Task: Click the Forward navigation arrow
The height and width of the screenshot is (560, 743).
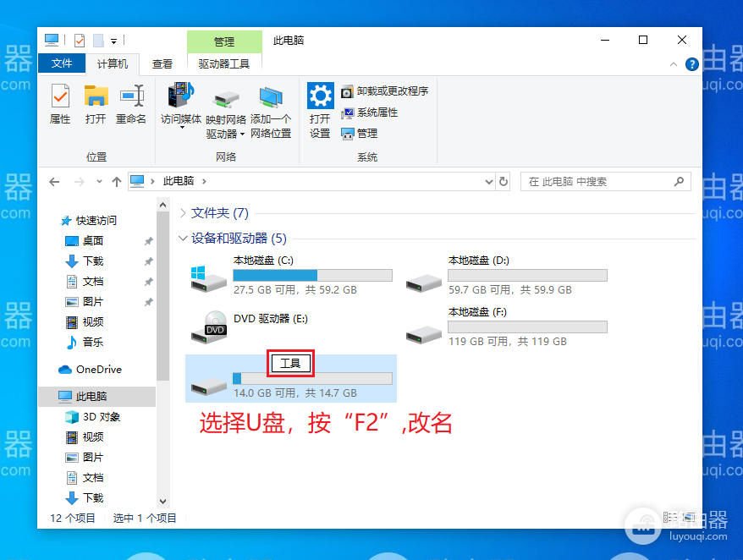Action: (80, 182)
